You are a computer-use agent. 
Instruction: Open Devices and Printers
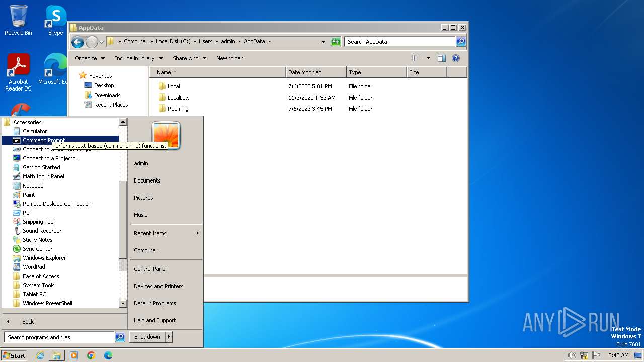(x=158, y=286)
